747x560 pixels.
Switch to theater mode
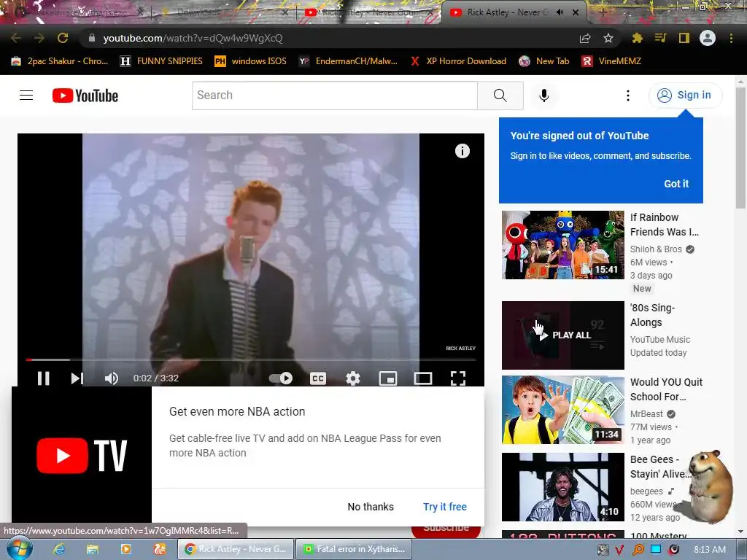(423, 378)
